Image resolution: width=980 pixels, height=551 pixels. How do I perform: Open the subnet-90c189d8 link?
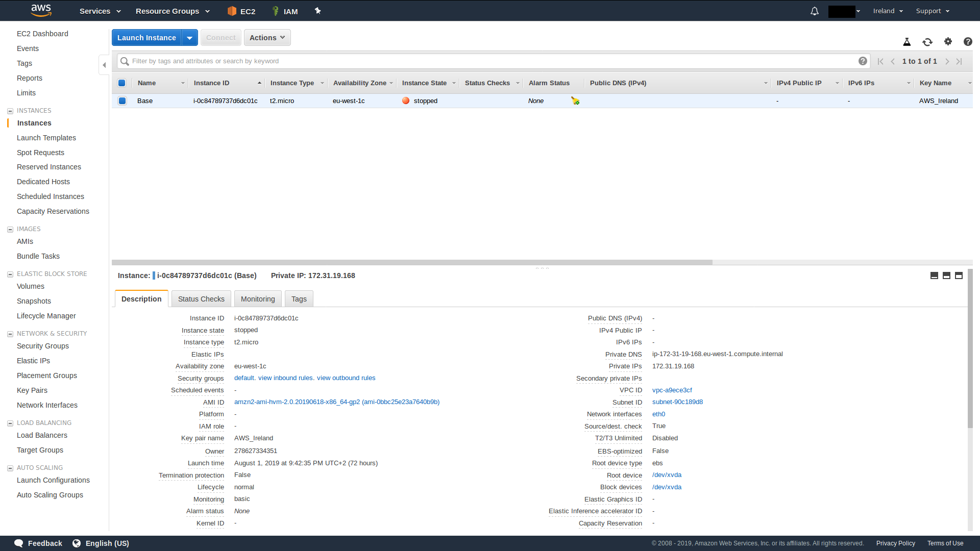pos(677,402)
